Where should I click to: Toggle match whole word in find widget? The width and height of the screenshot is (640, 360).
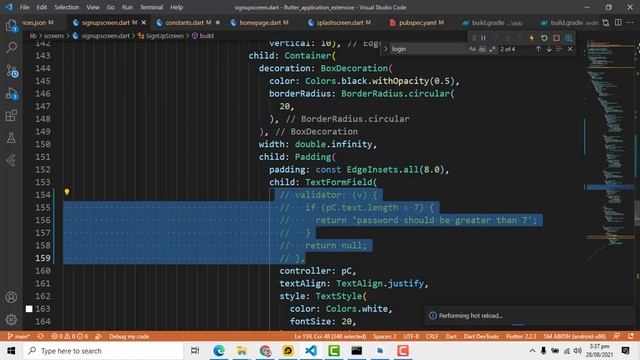[x=482, y=49]
